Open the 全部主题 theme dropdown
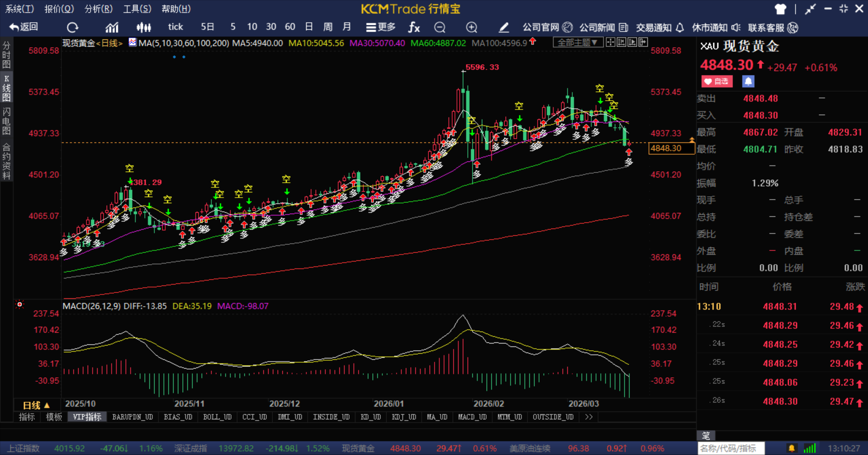Image resolution: width=868 pixels, height=455 pixels. 577,42
